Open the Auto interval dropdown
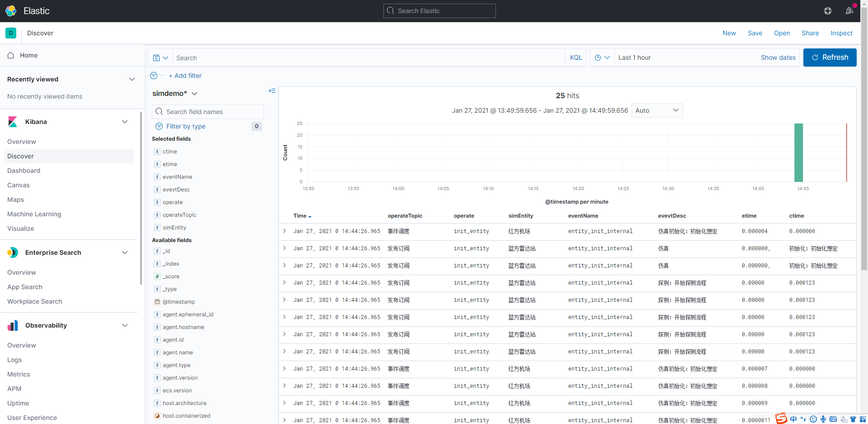The image size is (868, 424). tap(657, 110)
